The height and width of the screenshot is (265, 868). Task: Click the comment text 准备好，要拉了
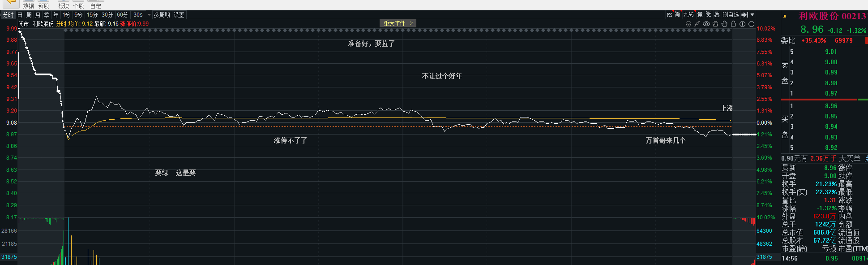[372, 43]
